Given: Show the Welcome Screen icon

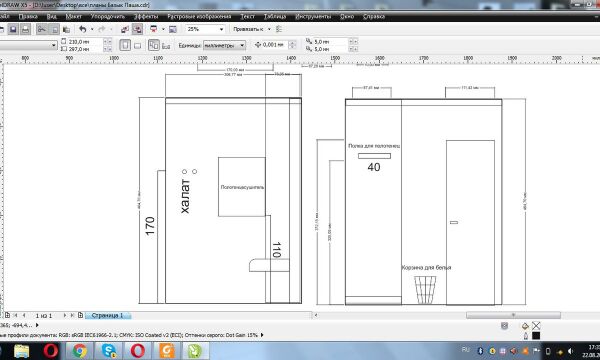Looking at the screenshot, I should tap(173, 29).
